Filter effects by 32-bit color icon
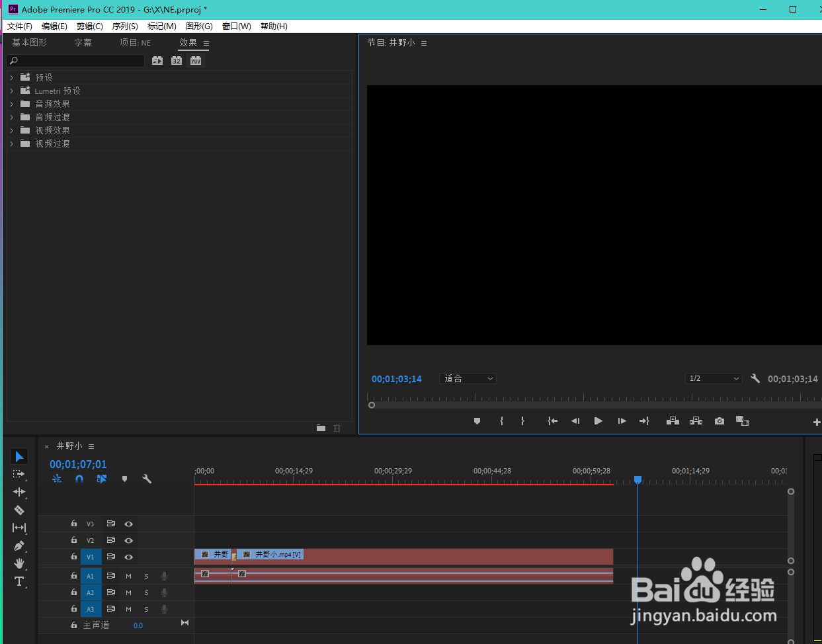The image size is (822, 644). 177,60
